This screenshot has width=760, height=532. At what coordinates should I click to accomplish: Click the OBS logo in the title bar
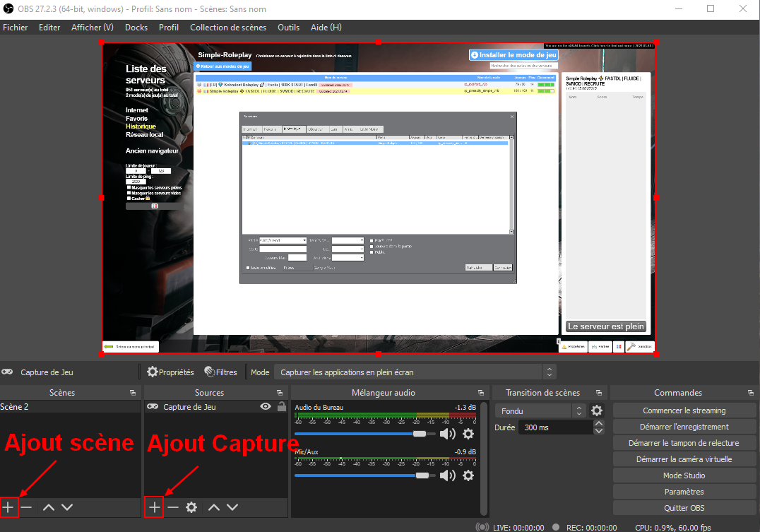[8, 8]
